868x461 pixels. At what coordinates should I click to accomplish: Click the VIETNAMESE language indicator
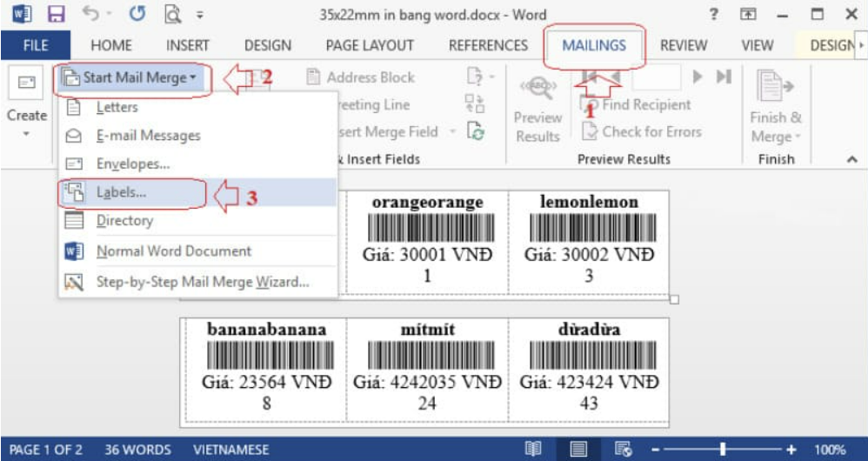pyautogui.click(x=230, y=450)
